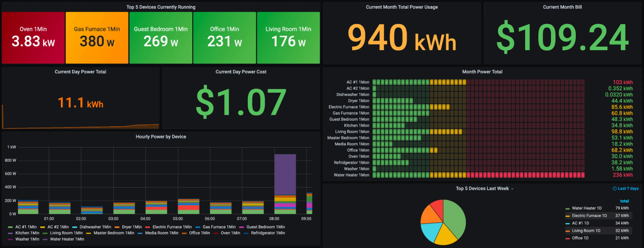Click the clock icon beside Last 7 days

click(x=614, y=188)
